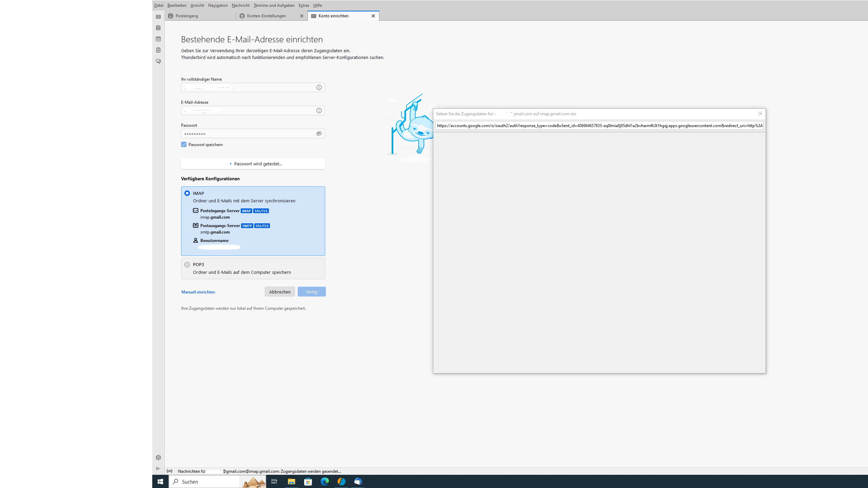Click the OAuth URL address field
The height and width of the screenshot is (488, 868).
tap(599, 126)
